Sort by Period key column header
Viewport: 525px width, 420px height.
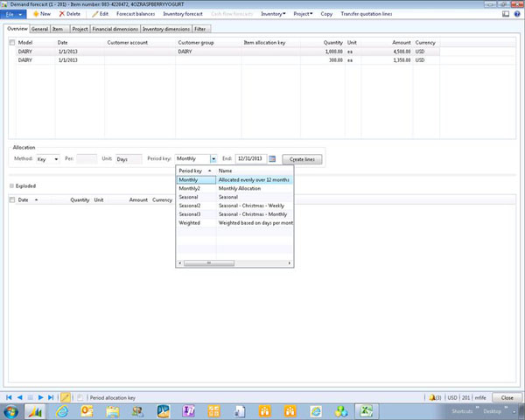196,171
